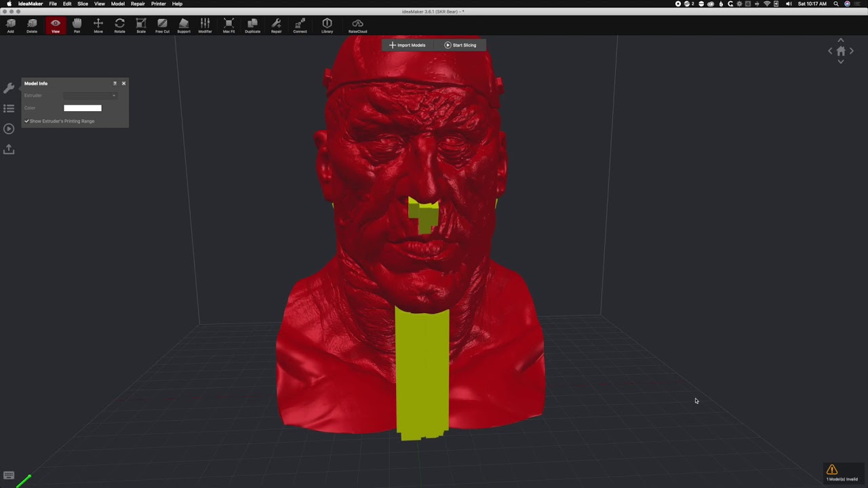Screen dimensions: 868x488
Task: Open the Library toolbar icon
Action: pos(327,26)
